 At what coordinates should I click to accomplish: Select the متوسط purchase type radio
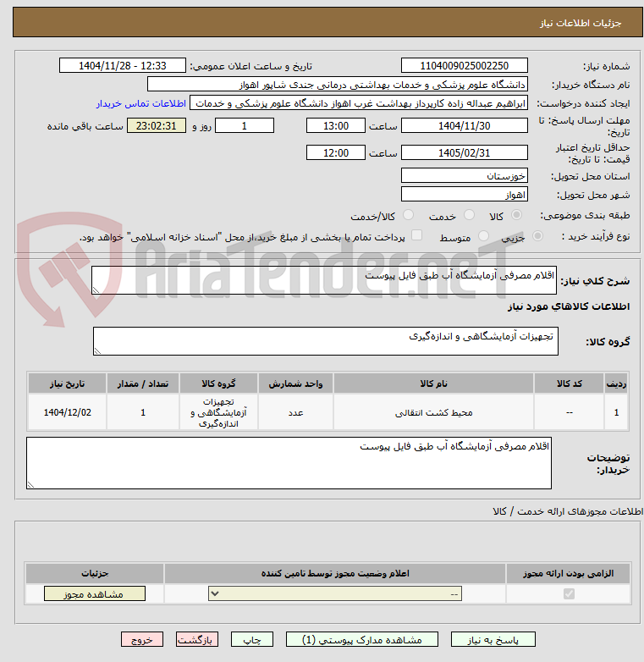[x=483, y=236]
